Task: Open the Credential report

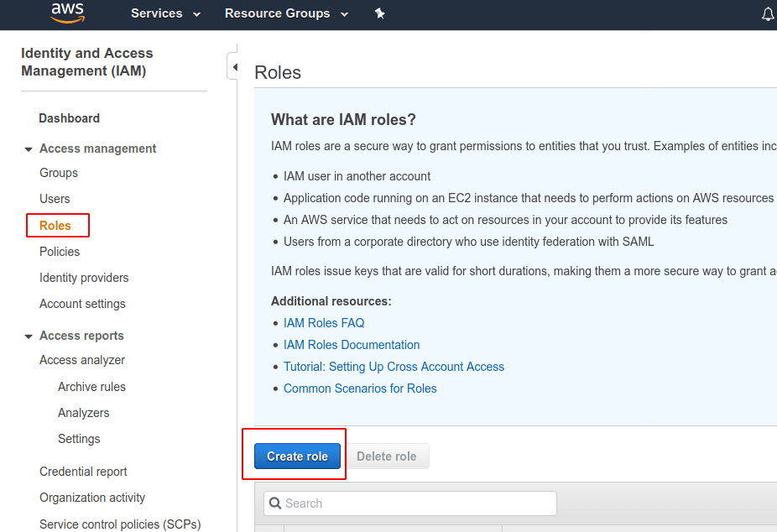Action: pyautogui.click(x=83, y=472)
